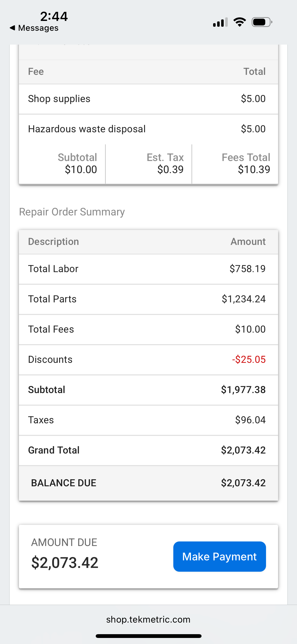Tap the Wi-Fi status icon
Image resolution: width=297 pixels, height=644 pixels.
click(x=240, y=22)
